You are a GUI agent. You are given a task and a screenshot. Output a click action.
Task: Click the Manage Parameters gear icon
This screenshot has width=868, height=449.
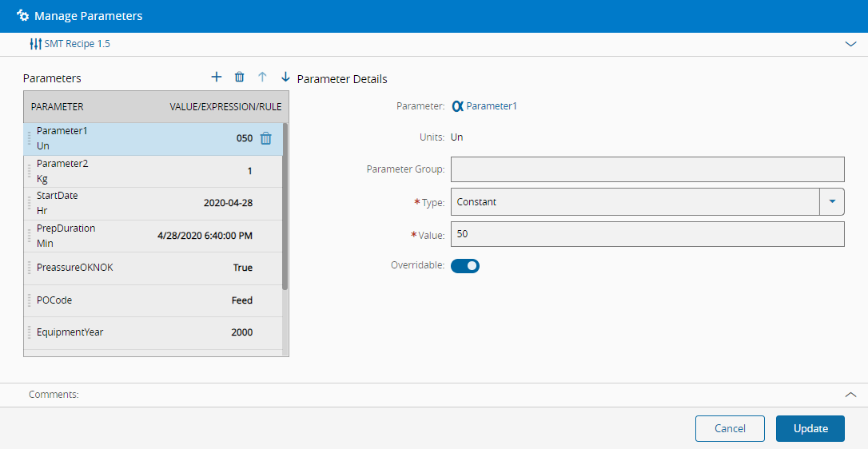click(x=23, y=16)
